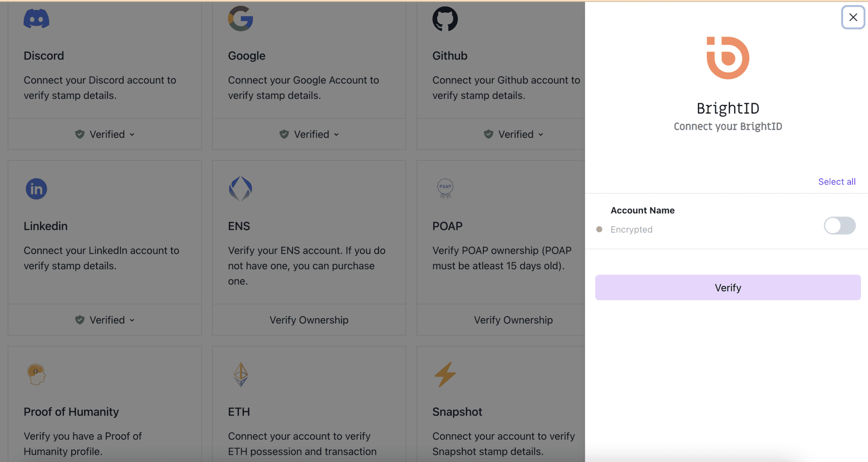Click the Discord card title
Screen dimensions: 868x462
click(44, 56)
